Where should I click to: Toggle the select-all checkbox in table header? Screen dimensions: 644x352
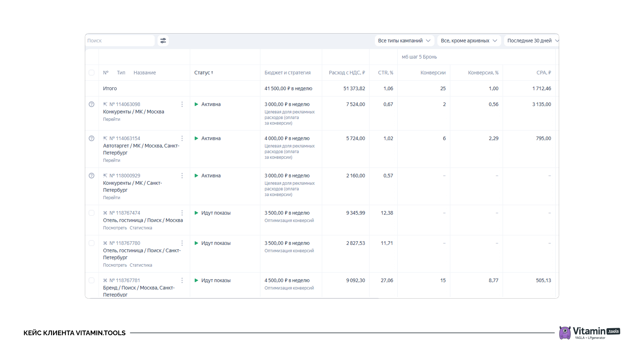click(x=92, y=73)
